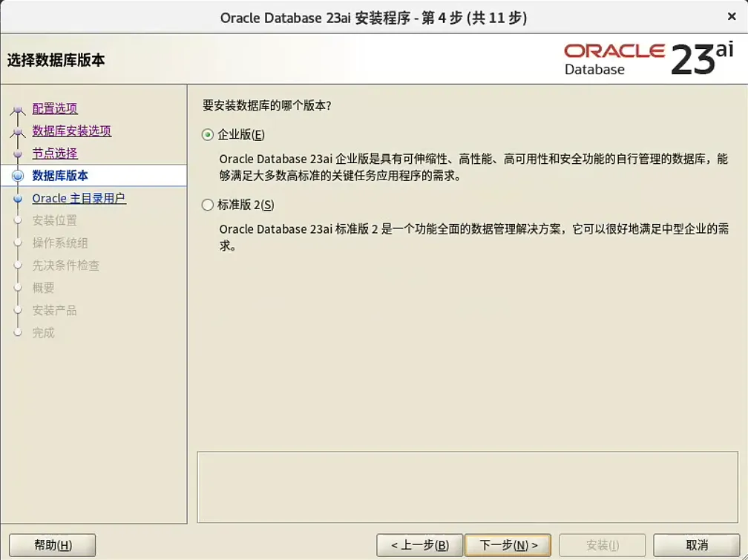
Task: Click the arrow icon beside 节点选择
Action: 16,154
